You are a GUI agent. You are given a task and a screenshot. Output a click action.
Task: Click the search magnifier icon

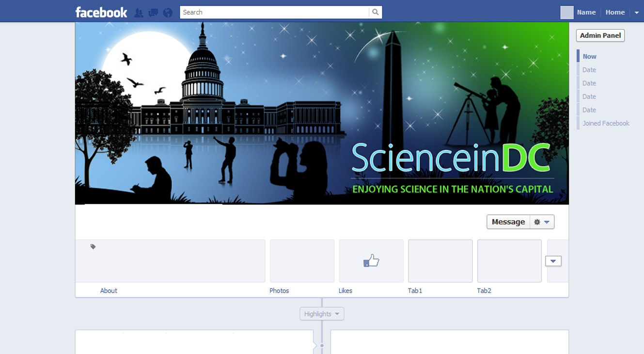[x=375, y=12]
